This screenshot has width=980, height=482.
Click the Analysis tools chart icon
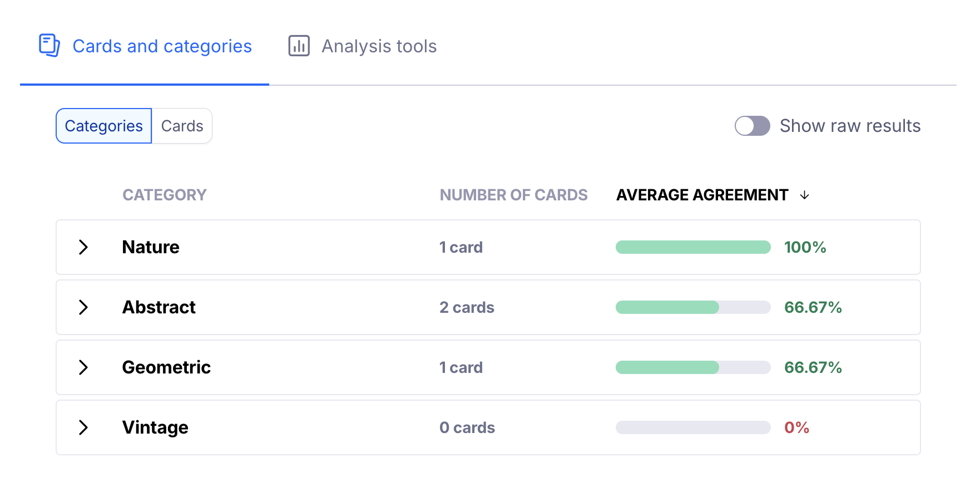click(x=299, y=46)
